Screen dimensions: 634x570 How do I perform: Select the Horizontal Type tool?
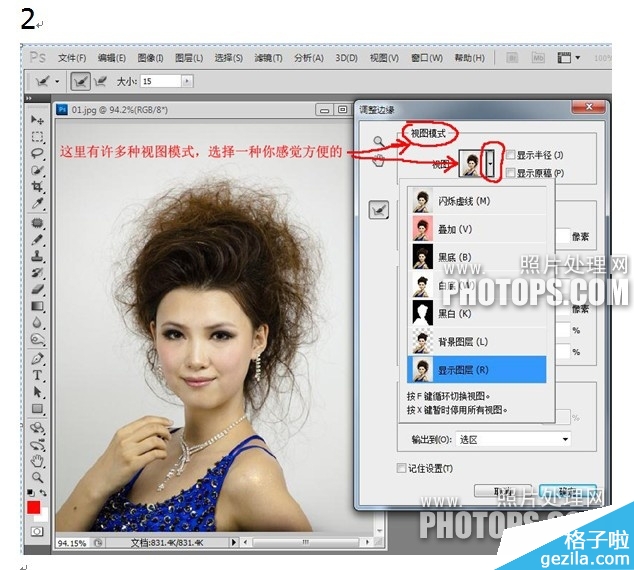click(37, 375)
